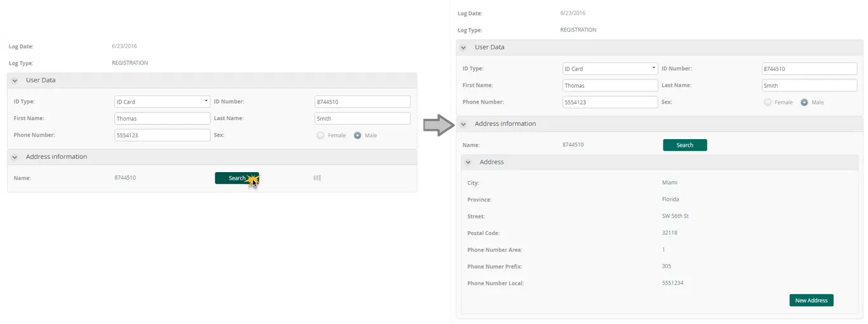Select Female radio button in right form

pyautogui.click(x=768, y=102)
